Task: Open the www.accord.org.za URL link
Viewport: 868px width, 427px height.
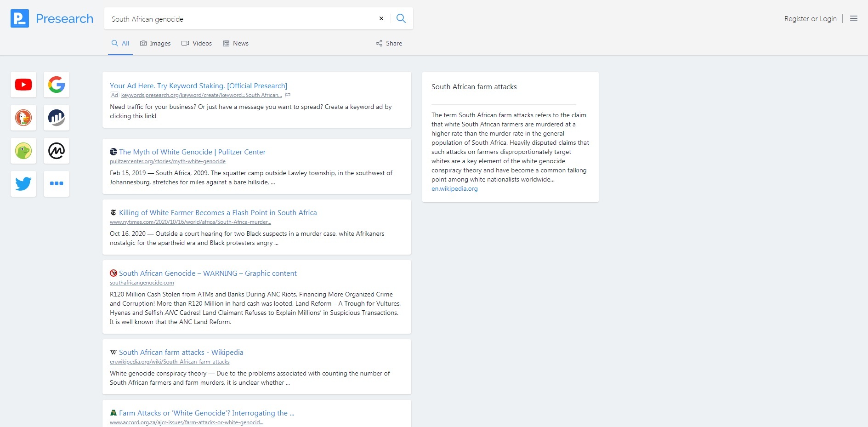Action: [x=187, y=422]
